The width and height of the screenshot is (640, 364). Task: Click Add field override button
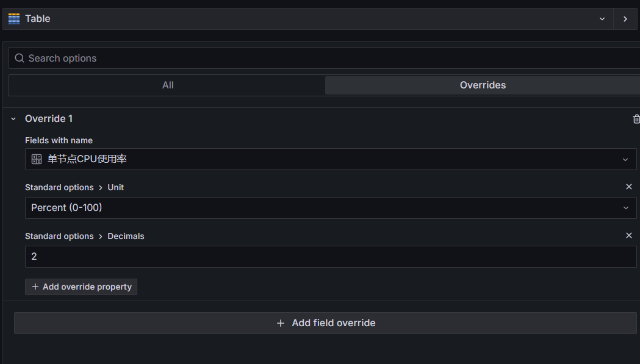(x=325, y=323)
